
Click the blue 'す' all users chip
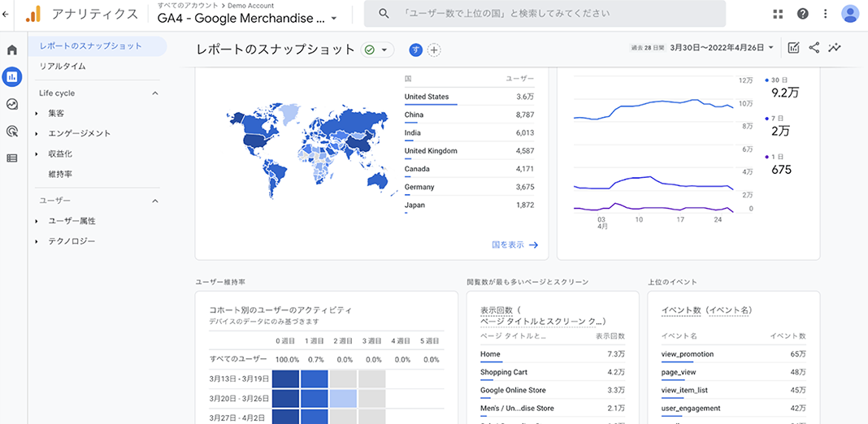(416, 50)
